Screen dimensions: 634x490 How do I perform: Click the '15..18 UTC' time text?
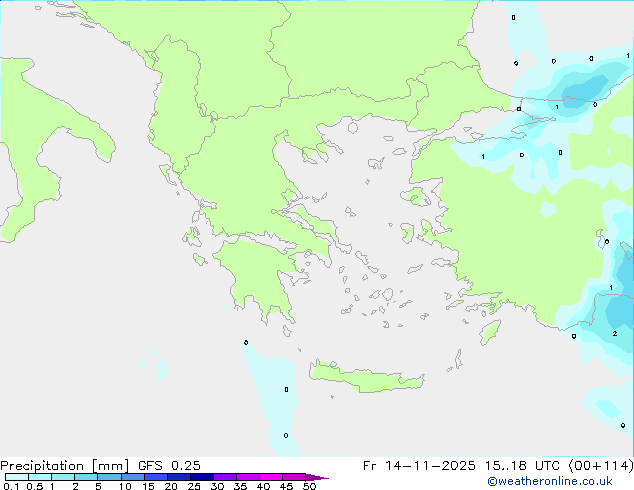(x=522, y=466)
